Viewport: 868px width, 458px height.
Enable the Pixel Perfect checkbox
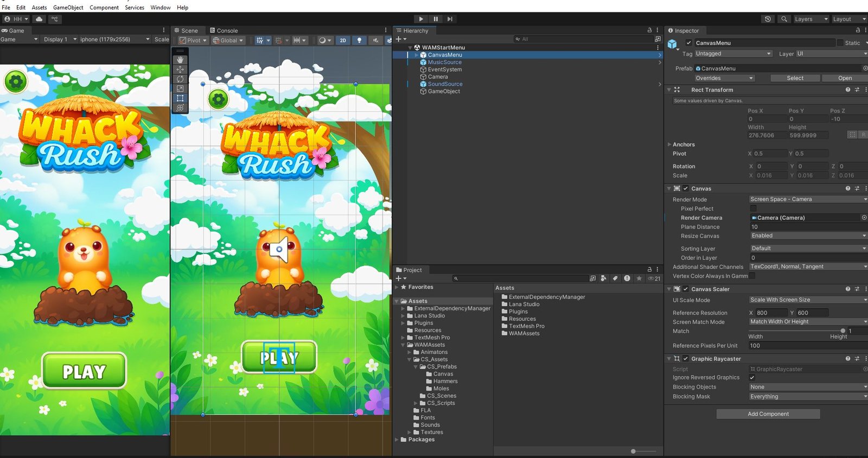pyautogui.click(x=753, y=208)
